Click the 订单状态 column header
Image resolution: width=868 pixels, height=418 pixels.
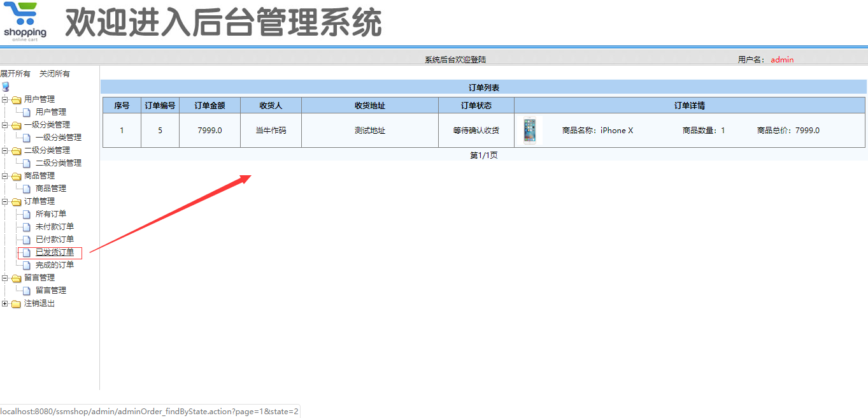[476, 106]
